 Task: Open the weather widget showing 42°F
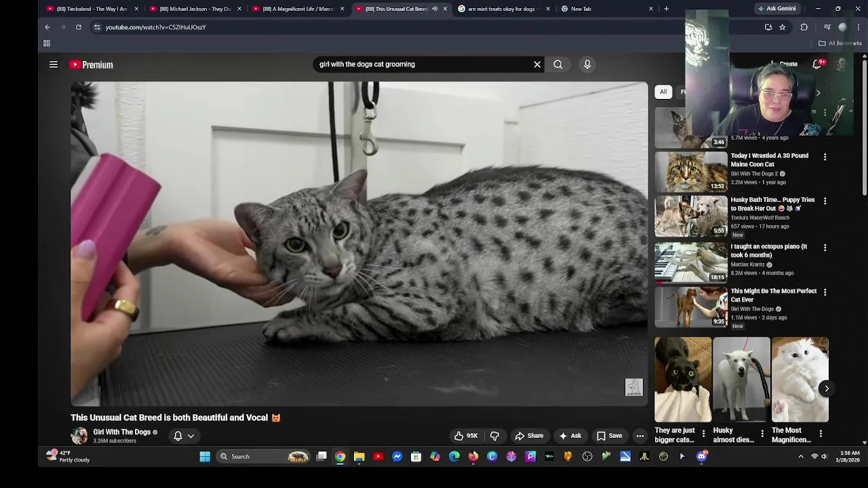pyautogui.click(x=68, y=456)
